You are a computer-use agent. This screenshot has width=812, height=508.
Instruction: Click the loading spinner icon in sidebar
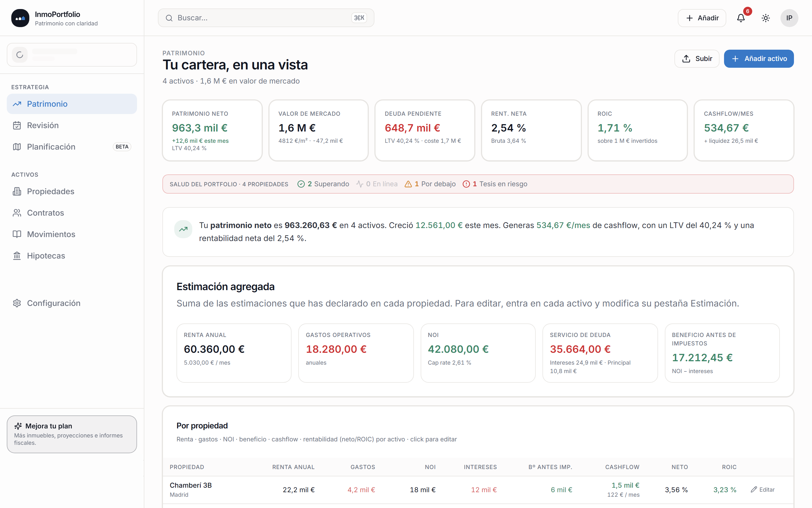point(20,55)
